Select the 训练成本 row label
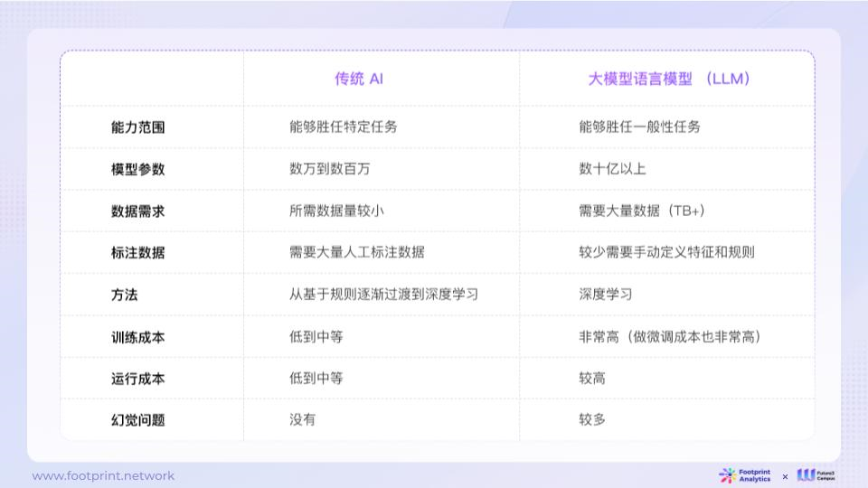 point(137,337)
